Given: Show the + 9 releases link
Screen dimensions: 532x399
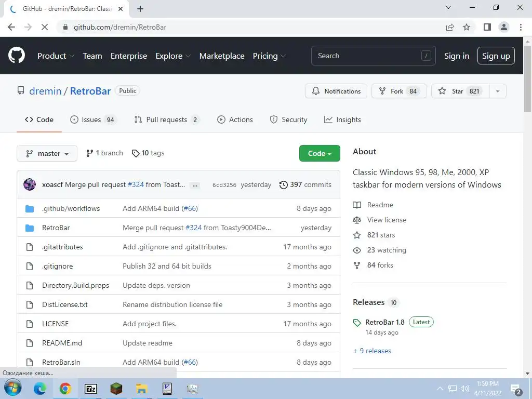Looking at the screenshot, I should (x=372, y=351).
